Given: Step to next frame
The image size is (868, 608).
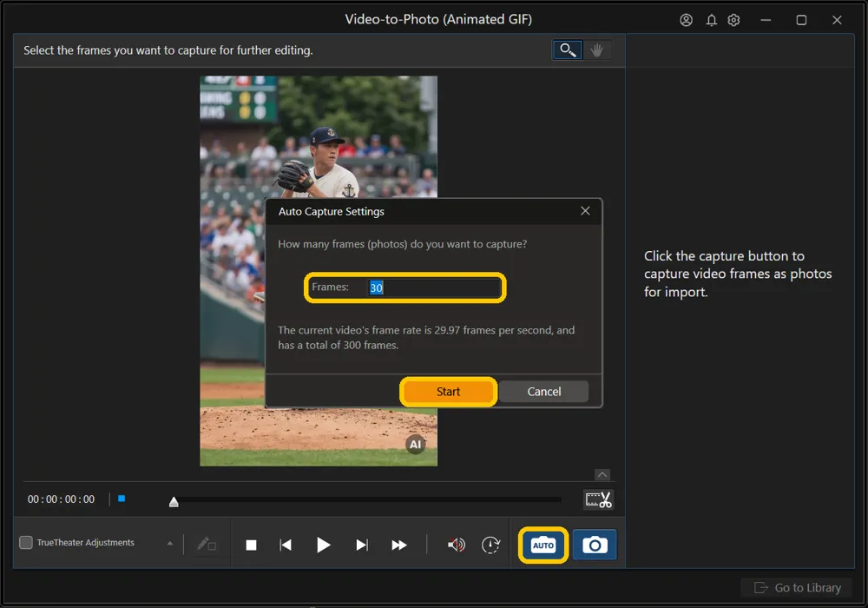Looking at the screenshot, I should coord(361,545).
